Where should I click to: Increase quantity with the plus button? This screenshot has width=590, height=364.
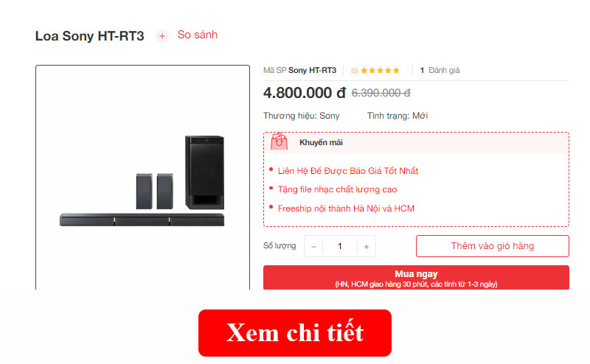366,246
